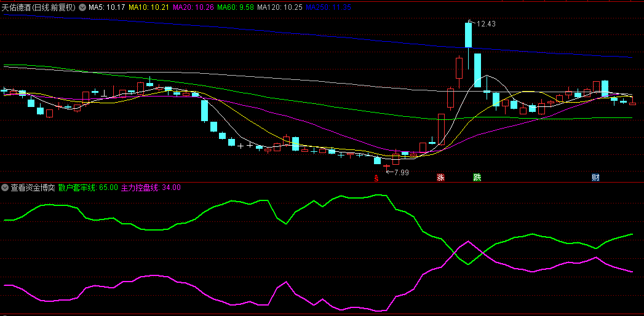Select the 7.99 low price label

click(401, 173)
